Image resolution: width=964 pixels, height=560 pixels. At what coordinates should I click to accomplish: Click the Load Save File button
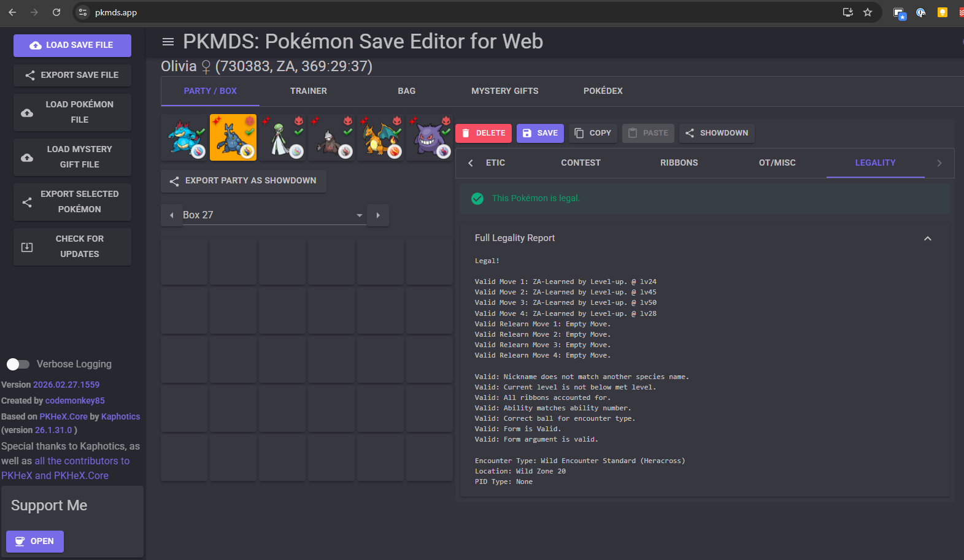(x=72, y=45)
